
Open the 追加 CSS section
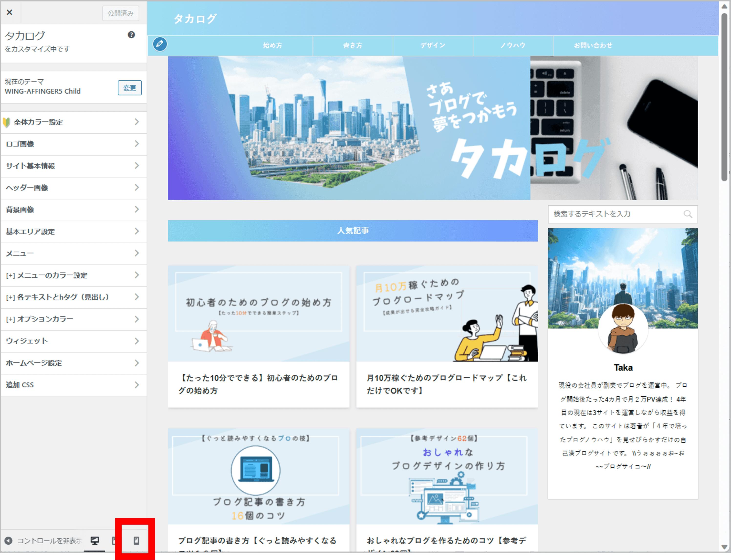[x=74, y=385]
